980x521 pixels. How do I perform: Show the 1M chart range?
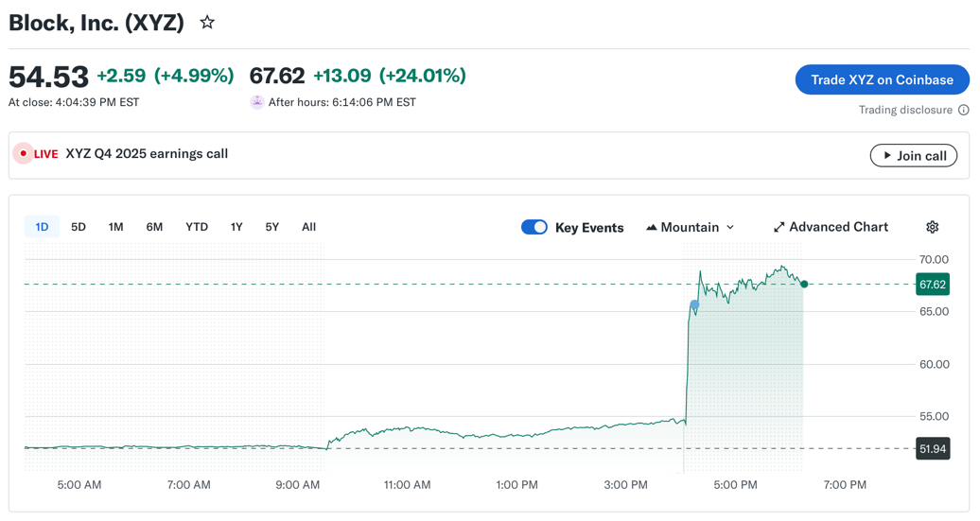[115, 227]
